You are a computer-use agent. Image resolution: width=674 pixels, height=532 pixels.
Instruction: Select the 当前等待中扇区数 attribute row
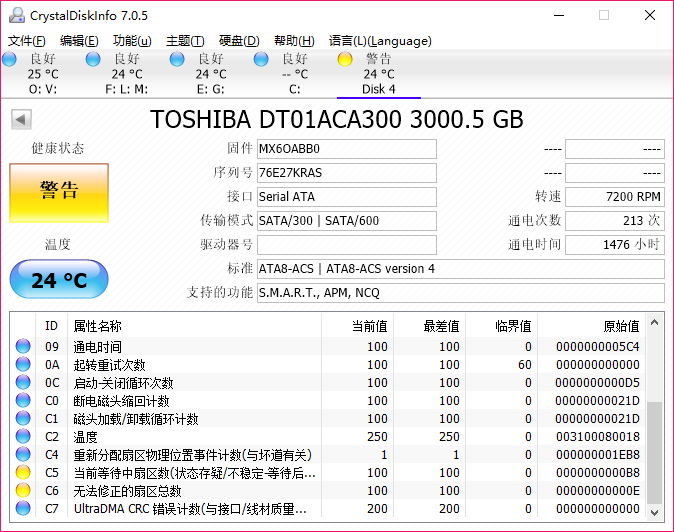tap(328, 473)
